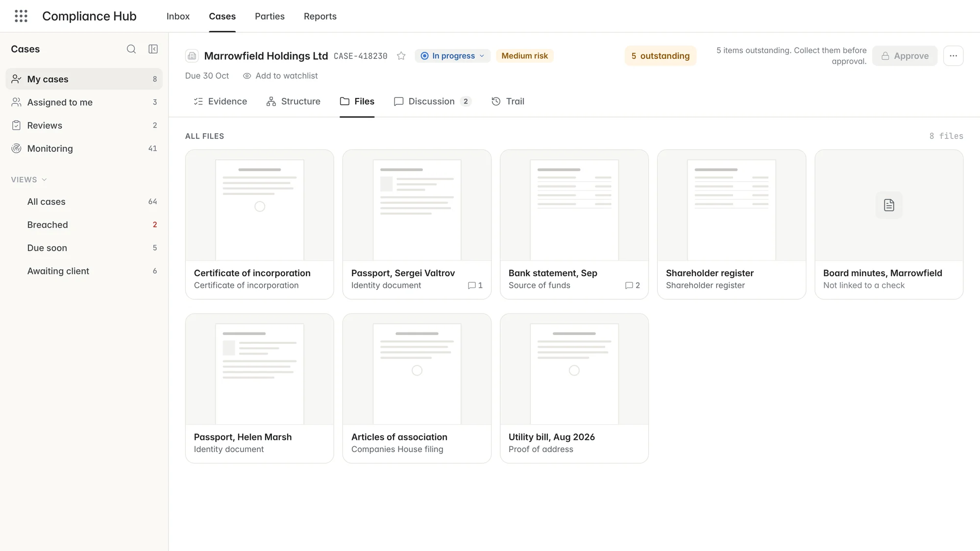Click comment icon on Passport, Sergei Valtrov
This screenshot has width=980, height=551.
click(x=472, y=286)
